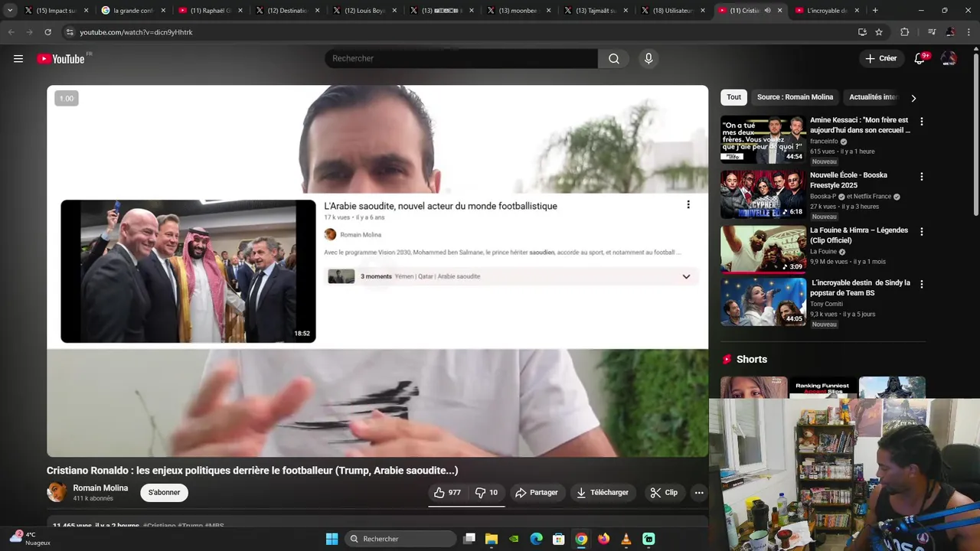Open the weather widget 4°C Nuageux

coord(31,539)
